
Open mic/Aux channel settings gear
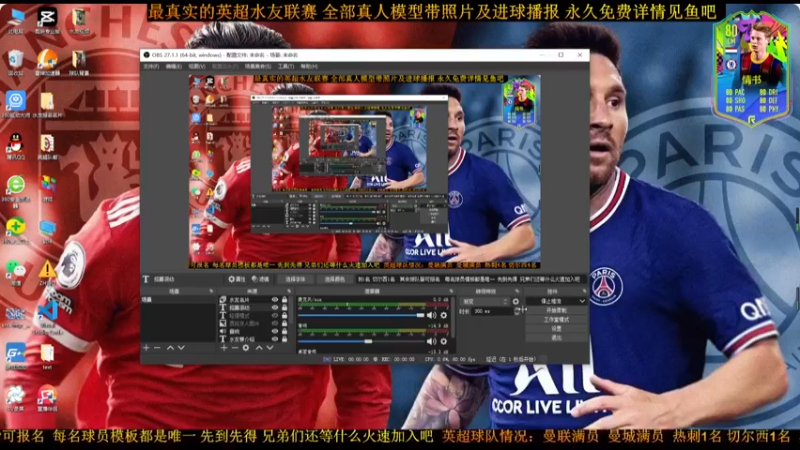(x=444, y=315)
